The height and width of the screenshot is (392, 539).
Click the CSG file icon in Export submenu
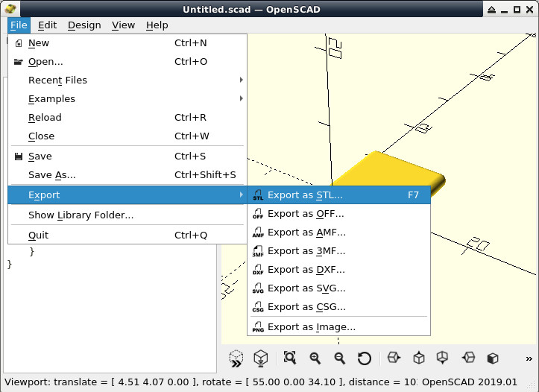point(258,307)
